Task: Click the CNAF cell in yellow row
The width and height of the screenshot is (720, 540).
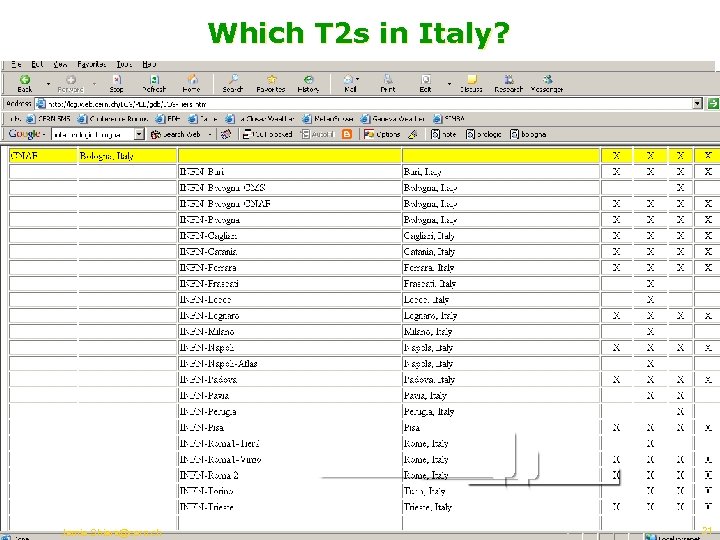Action: click(x=43, y=156)
